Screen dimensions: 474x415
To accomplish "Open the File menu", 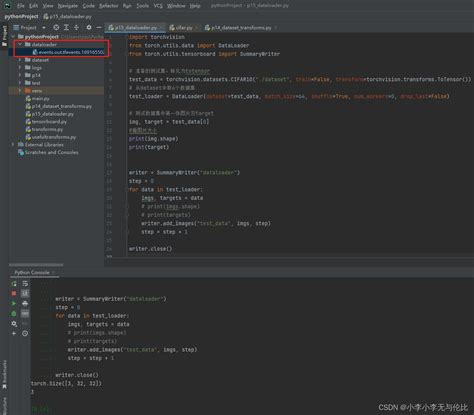I will [x=21, y=6].
